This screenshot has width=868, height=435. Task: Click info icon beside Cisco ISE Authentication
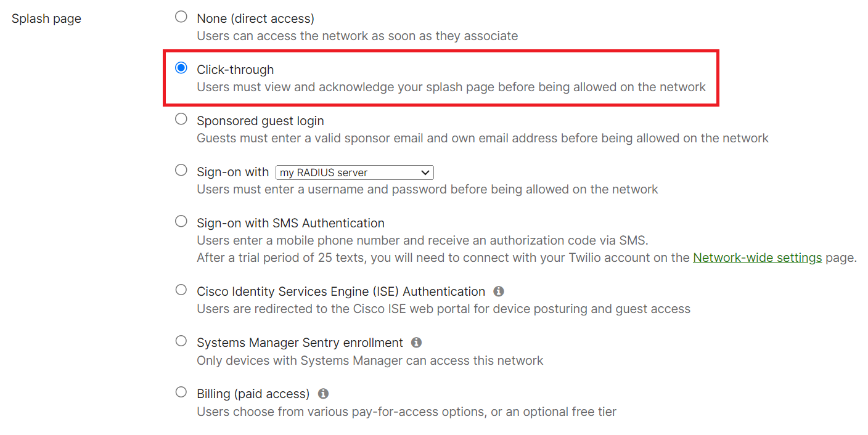click(x=499, y=291)
